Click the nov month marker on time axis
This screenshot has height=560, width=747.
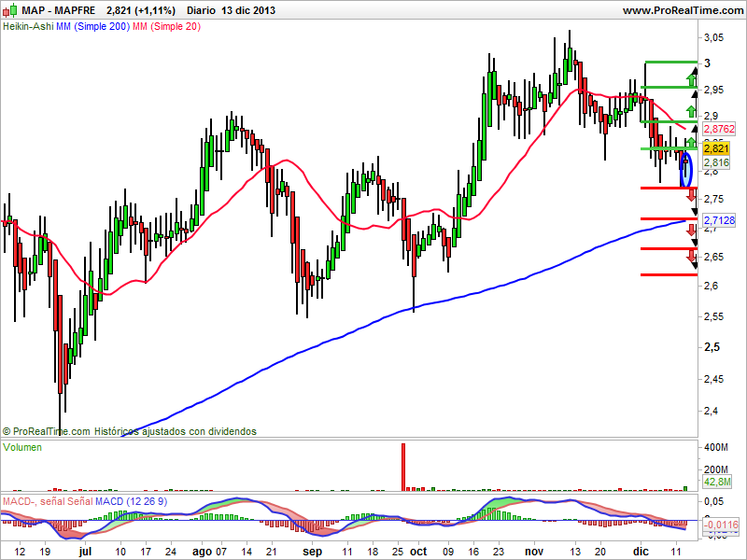[534, 552]
